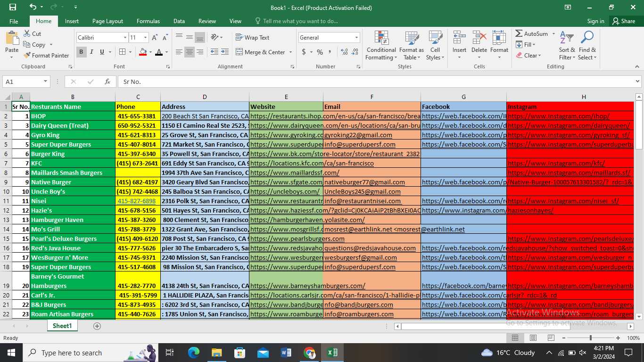Expand the font name Calibri dropdown
The width and height of the screenshot is (644, 362).
pyautogui.click(x=125, y=38)
